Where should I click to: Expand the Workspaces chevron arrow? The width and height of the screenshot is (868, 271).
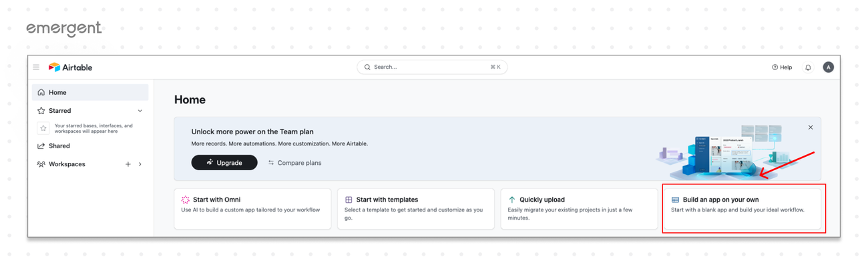click(140, 164)
